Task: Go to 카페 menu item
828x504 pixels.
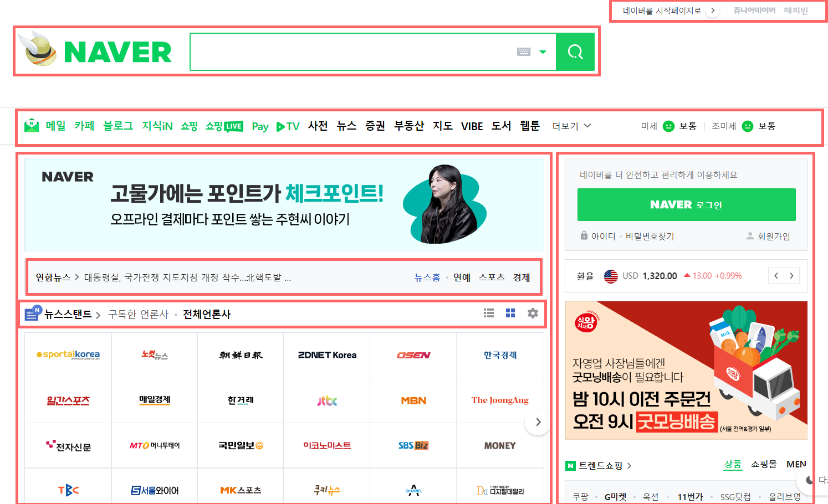Action: coord(84,126)
